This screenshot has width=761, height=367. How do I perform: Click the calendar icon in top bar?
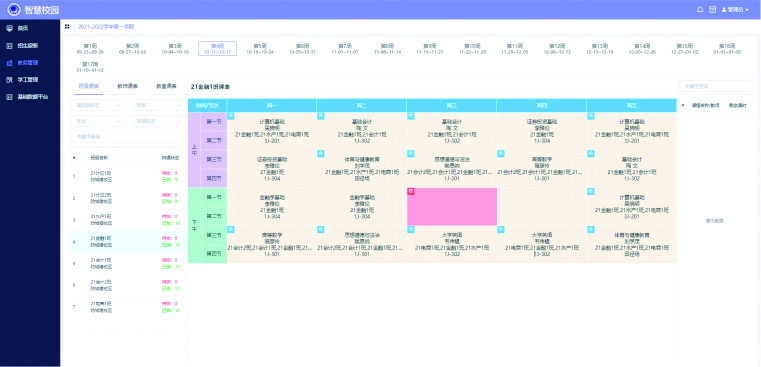tap(712, 9)
